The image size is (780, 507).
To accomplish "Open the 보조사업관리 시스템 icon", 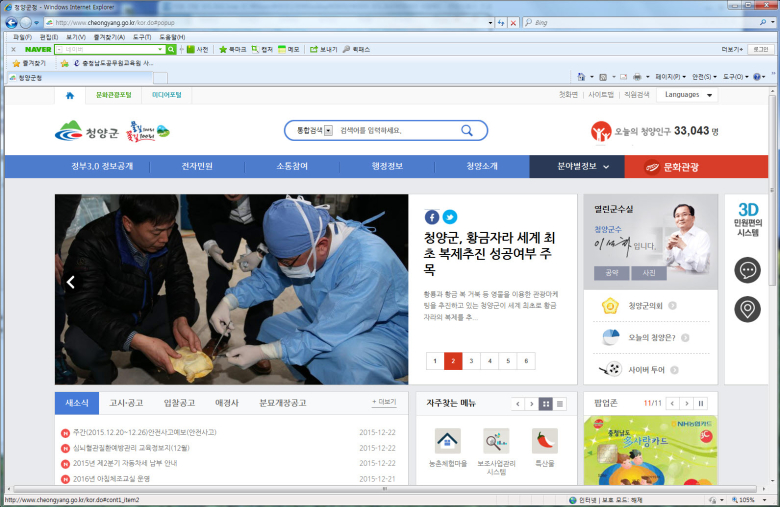I will (x=496, y=441).
